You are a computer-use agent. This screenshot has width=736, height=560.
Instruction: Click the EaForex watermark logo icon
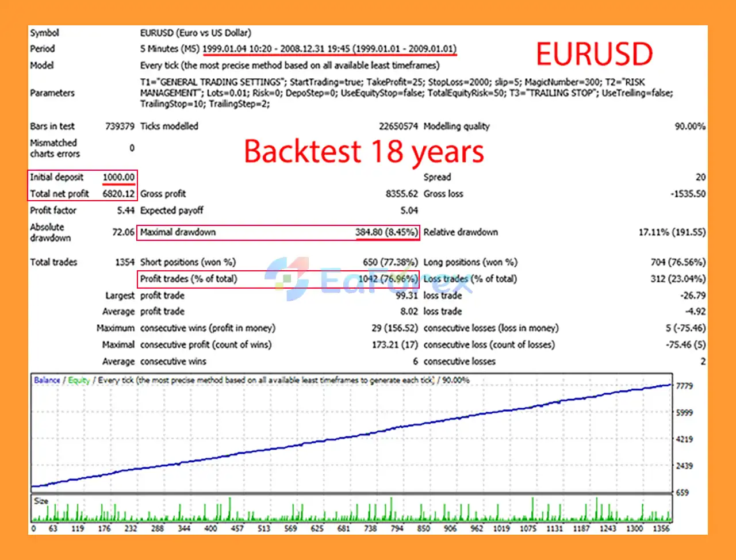coord(287,279)
